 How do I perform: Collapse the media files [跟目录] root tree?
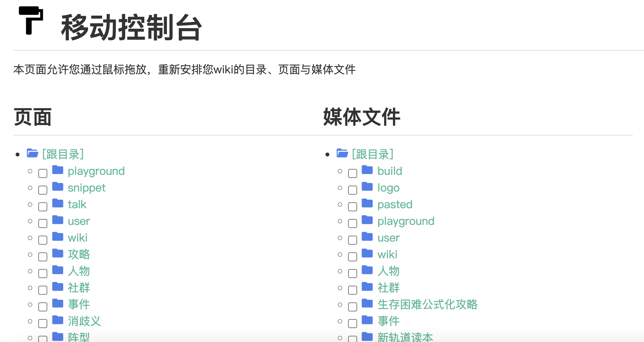click(372, 154)
